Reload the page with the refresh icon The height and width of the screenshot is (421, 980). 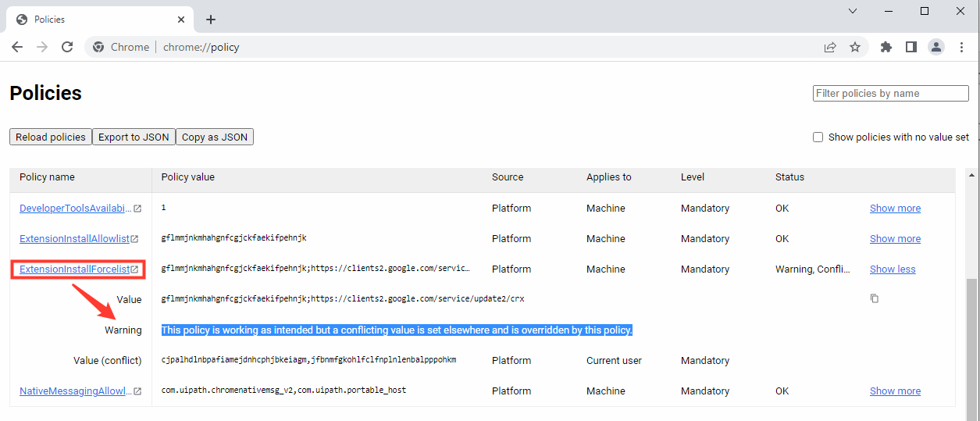(67, 47)
